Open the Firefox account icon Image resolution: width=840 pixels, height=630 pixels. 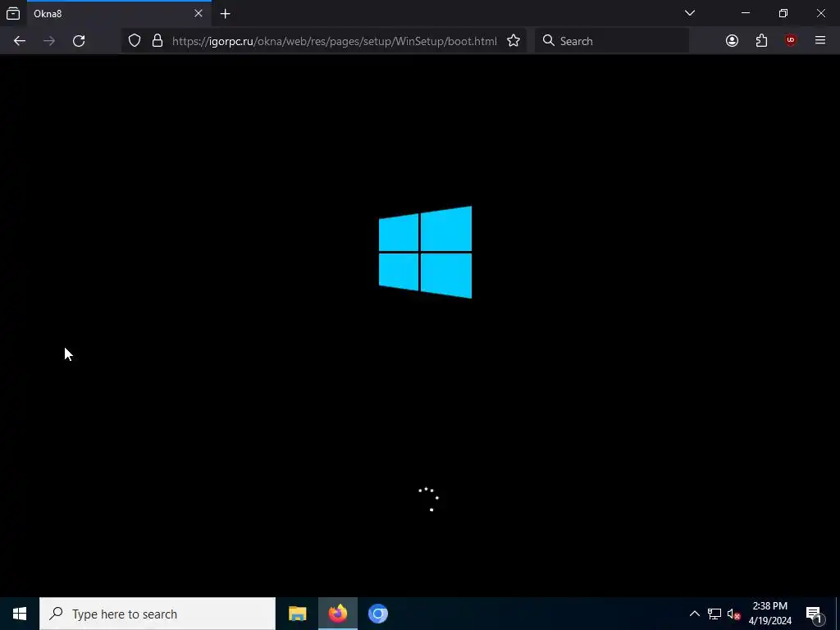click(732, 41)
